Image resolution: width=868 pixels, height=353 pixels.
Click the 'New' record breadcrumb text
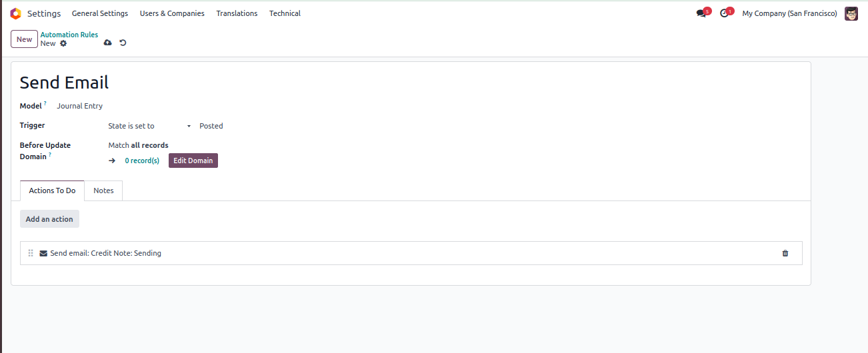click(x=48, y=43)
